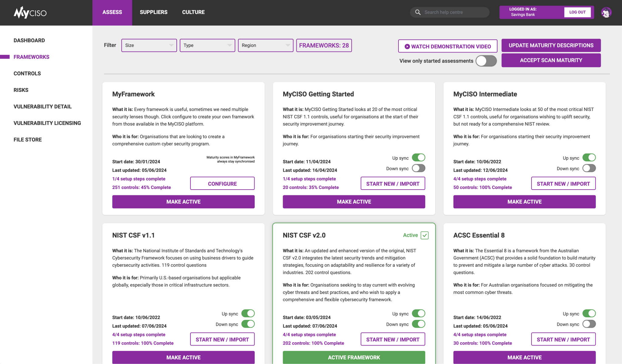
Task: Toggle Up sync for MyCISO Intermediate
Action: point(589,158)
